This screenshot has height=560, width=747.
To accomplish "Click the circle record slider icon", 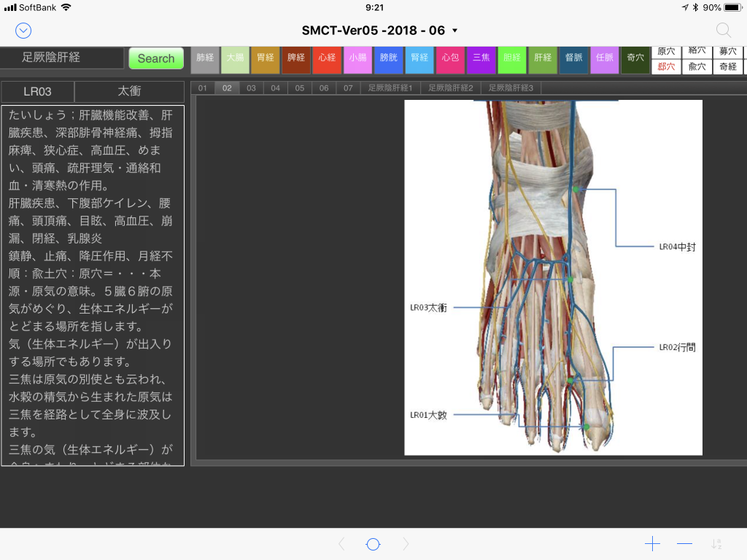I will 373,544.
